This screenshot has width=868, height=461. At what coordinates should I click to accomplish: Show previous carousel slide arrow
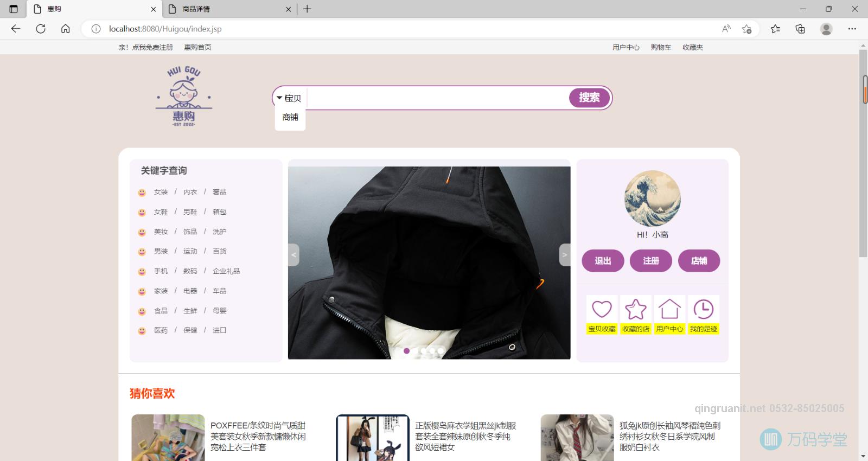(293, 255)
